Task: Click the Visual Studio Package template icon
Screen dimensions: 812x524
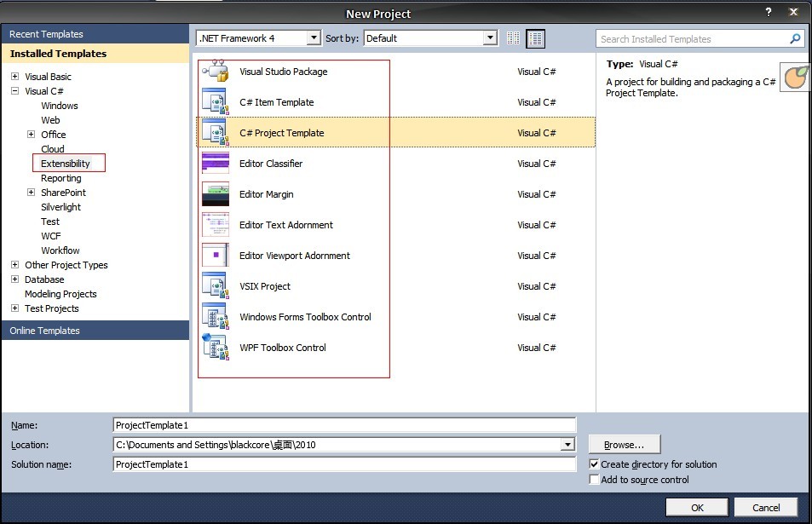Action: pos(215,72)
